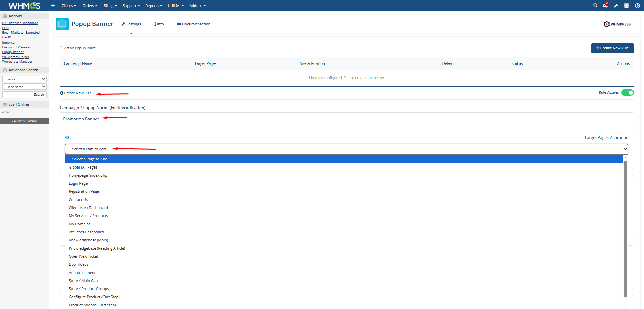Screen dimensions: 644x309
Task: Select Homepage (index.php) option
Action: (x=89, y=175)
